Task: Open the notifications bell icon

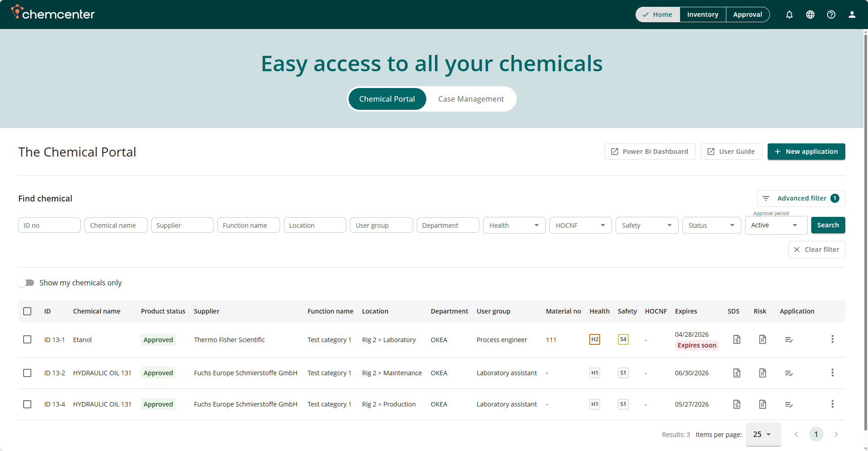Action: [789, 15]
